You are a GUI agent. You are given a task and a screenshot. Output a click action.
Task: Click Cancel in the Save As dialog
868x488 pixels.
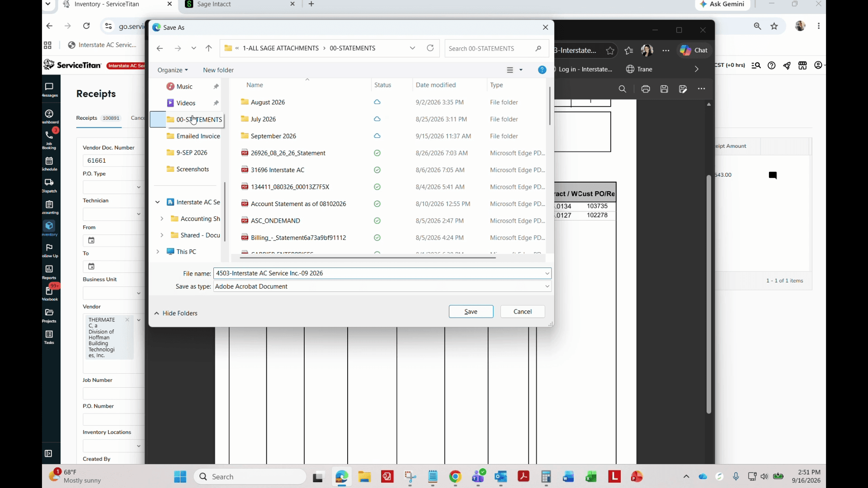522,311
